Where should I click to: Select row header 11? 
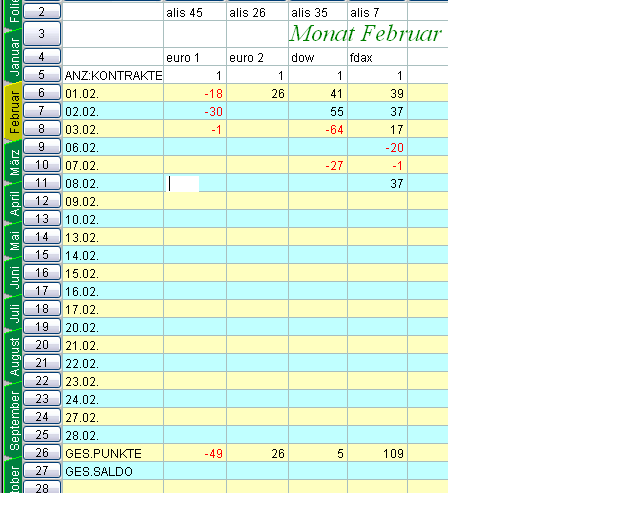[42, 183]
